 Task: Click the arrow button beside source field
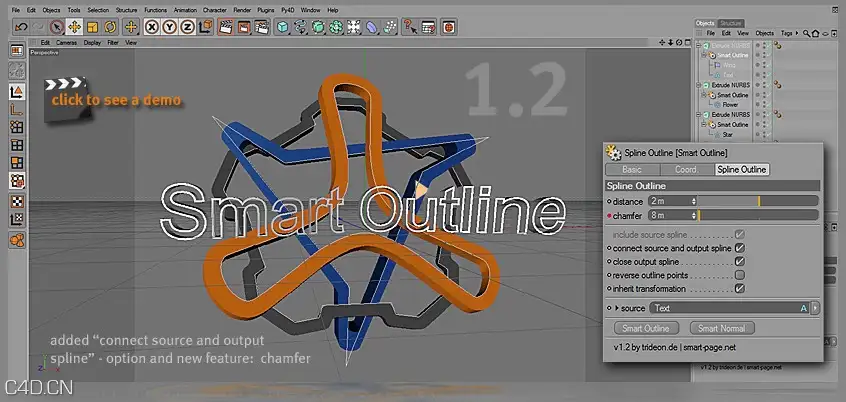click(815, 308)
